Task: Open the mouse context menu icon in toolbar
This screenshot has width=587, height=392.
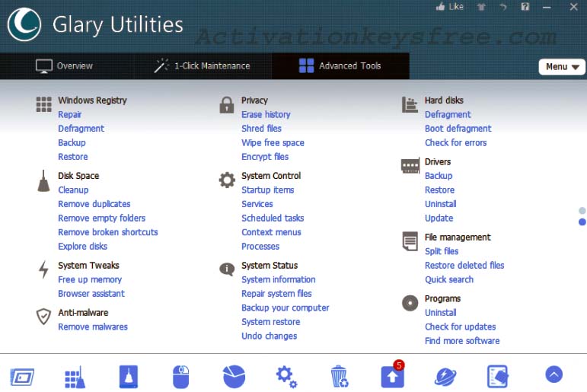Action: click(180, 377)
